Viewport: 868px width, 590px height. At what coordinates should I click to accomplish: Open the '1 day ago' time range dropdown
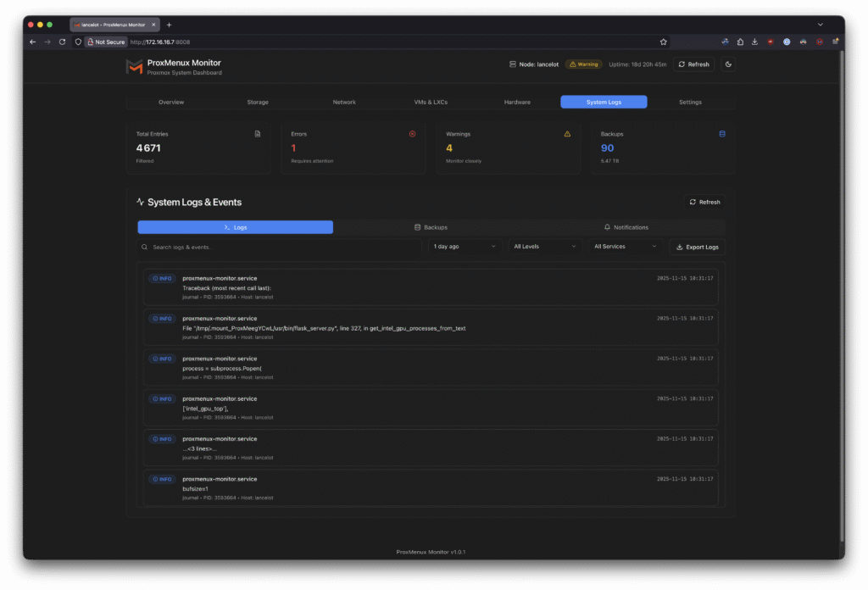[x=465, y=247]
